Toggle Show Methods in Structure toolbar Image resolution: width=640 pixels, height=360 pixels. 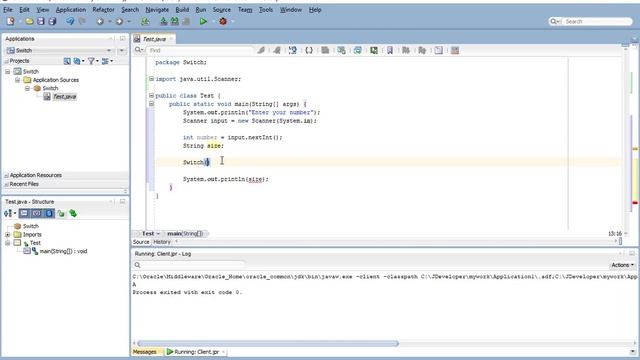click(24, 213)
